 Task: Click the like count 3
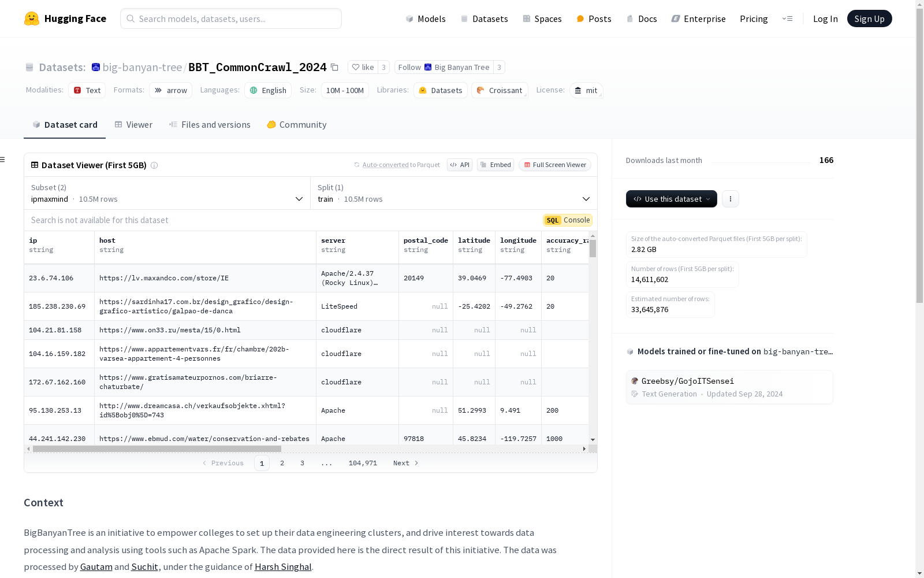(383, 67)
